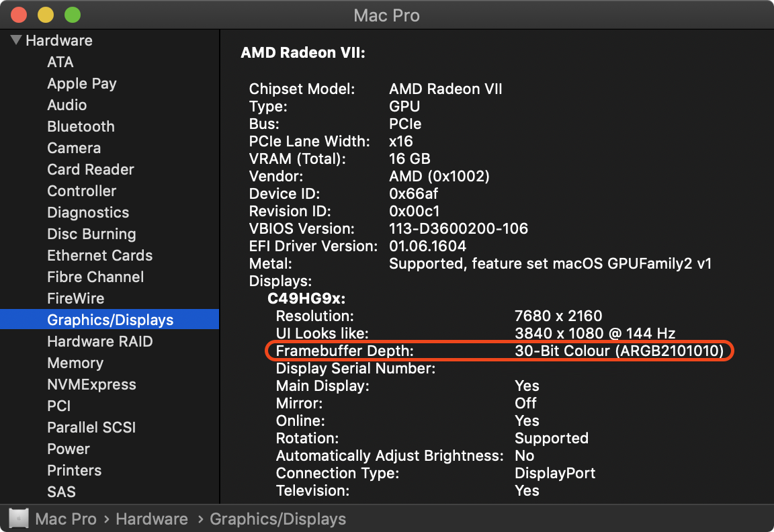Select FireWire in the sidebar

76,298
